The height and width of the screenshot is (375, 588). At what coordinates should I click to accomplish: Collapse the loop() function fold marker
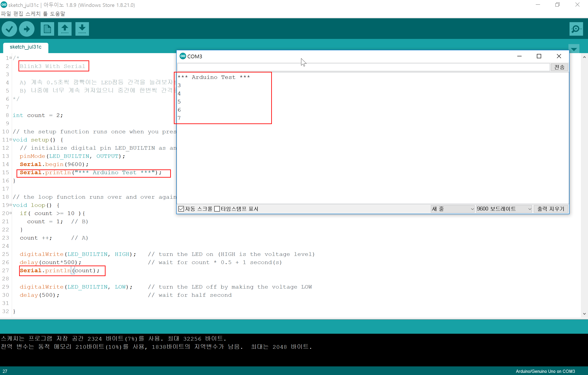11,205
